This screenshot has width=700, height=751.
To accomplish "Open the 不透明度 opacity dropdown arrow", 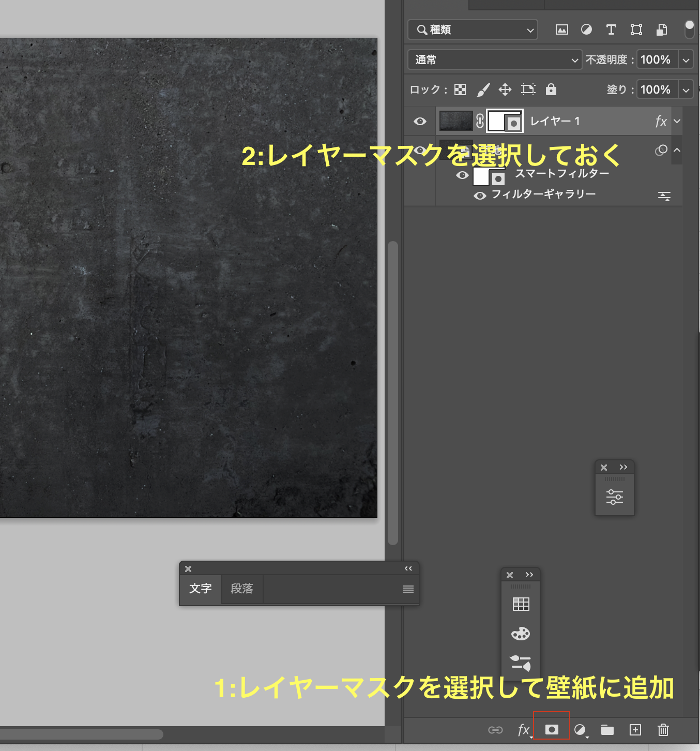I will click(x=686, y=60).
